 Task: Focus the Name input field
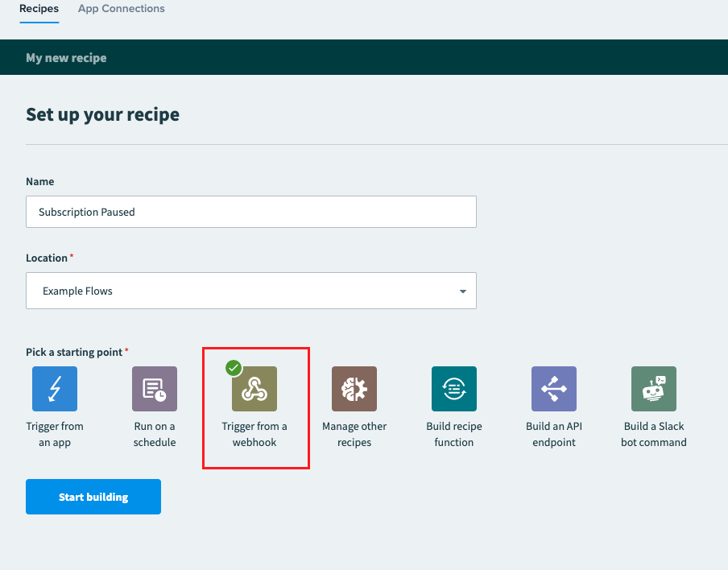point(251,212)
